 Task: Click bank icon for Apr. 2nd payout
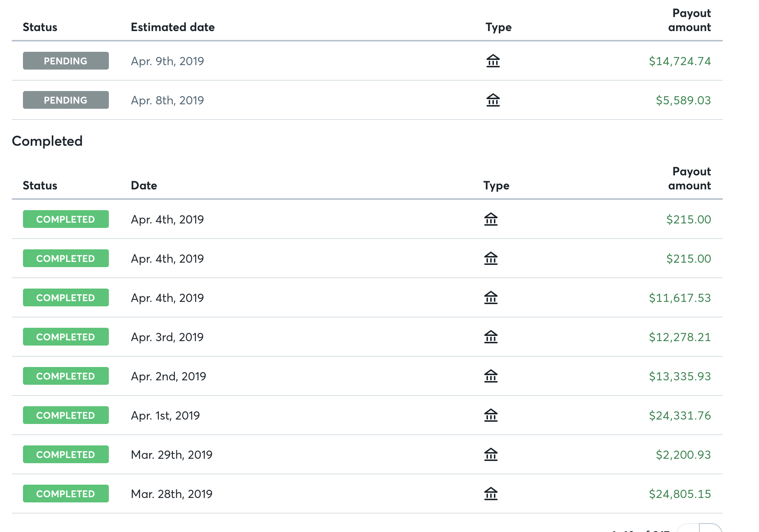(x=491, y=376)
